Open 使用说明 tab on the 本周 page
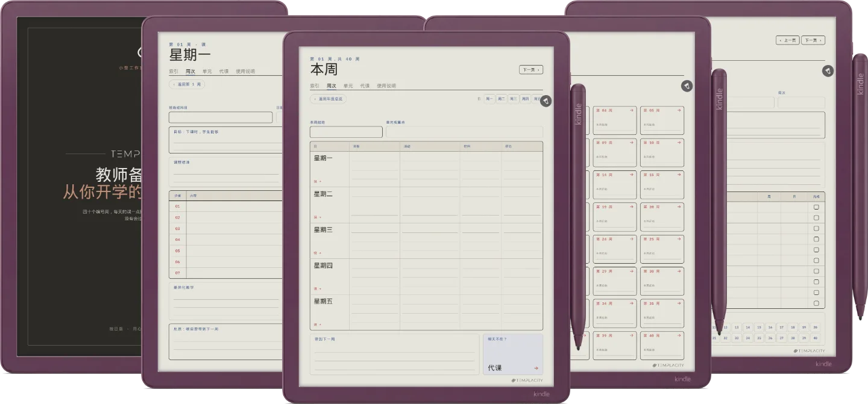868x404 pixels. pyautogui.click(x=386, y=85)
